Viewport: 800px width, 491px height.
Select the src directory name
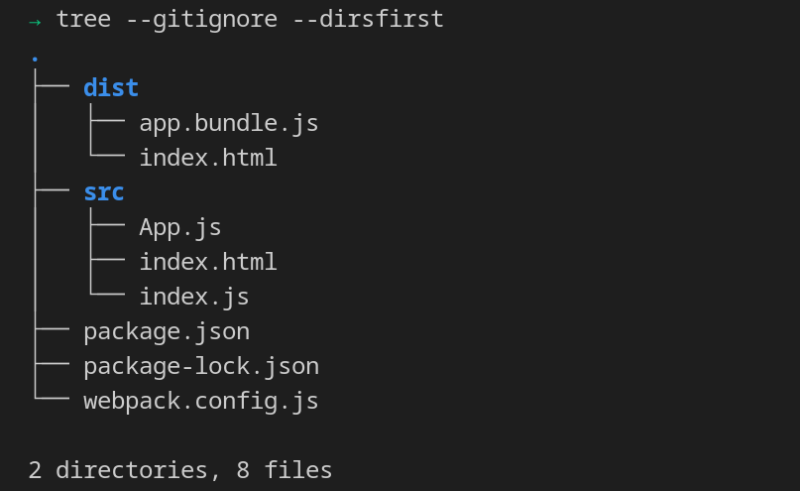[104, 192]
